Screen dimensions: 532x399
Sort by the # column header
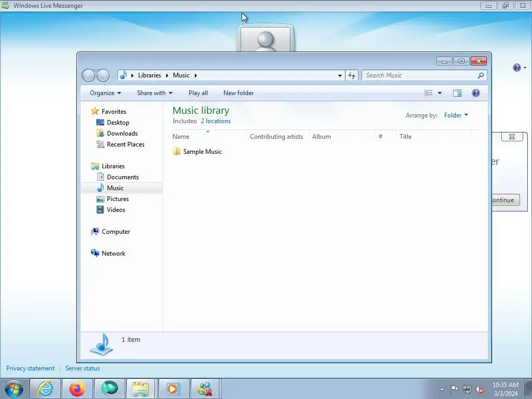385,137
